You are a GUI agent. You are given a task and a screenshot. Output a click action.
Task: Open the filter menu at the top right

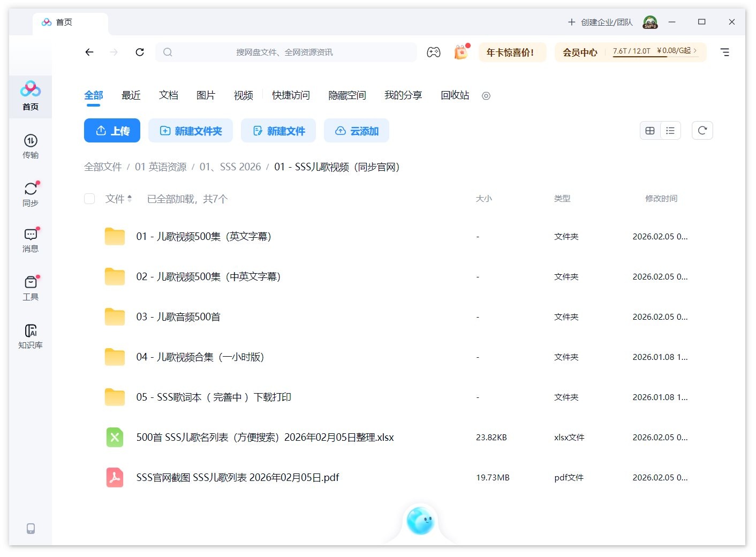725,52
